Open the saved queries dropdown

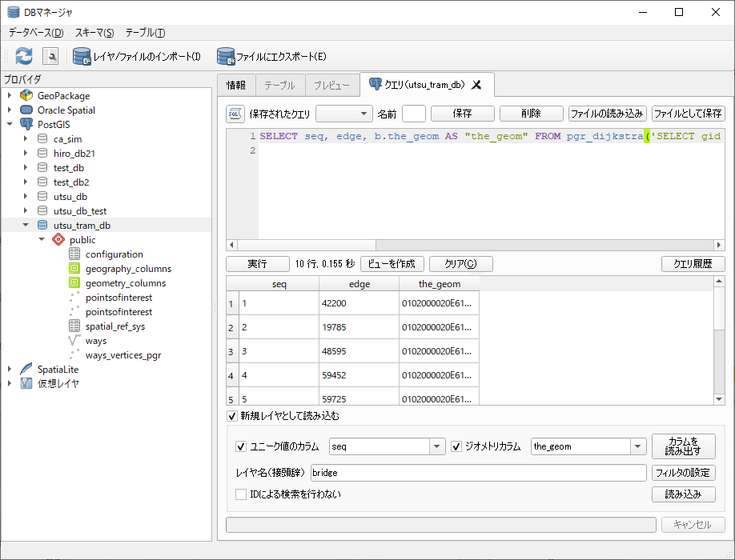tap(344, 114)
